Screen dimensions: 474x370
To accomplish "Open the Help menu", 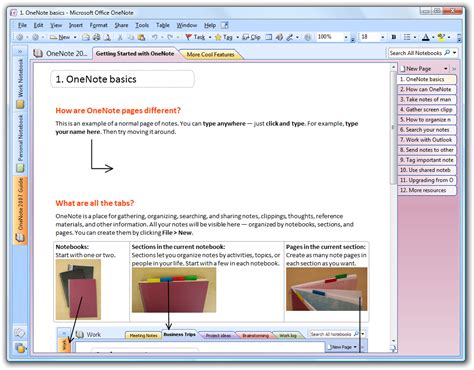I will (210, 25).
